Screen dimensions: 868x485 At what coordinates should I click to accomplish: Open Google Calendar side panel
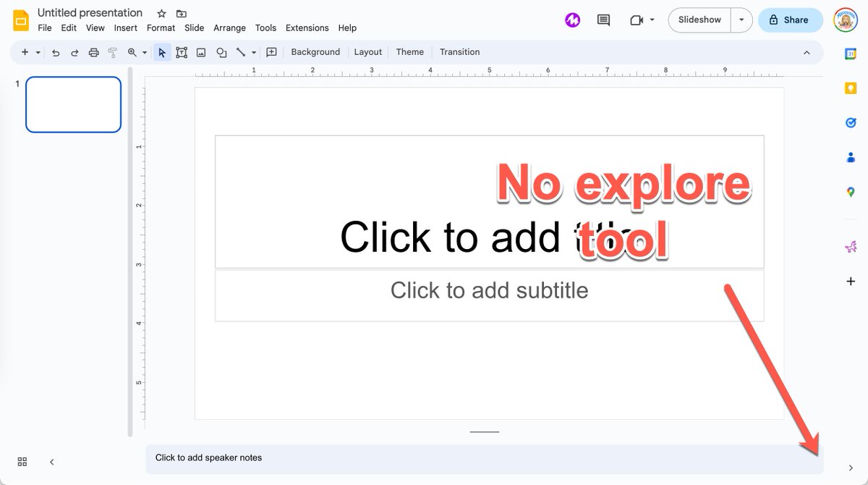click(851, 53)
